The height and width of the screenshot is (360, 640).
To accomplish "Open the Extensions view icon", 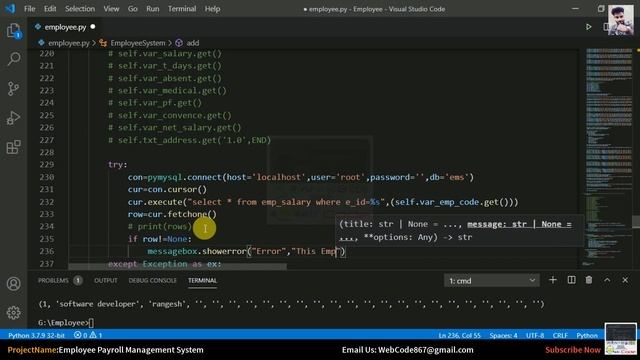I will click(x=13, y=147).
